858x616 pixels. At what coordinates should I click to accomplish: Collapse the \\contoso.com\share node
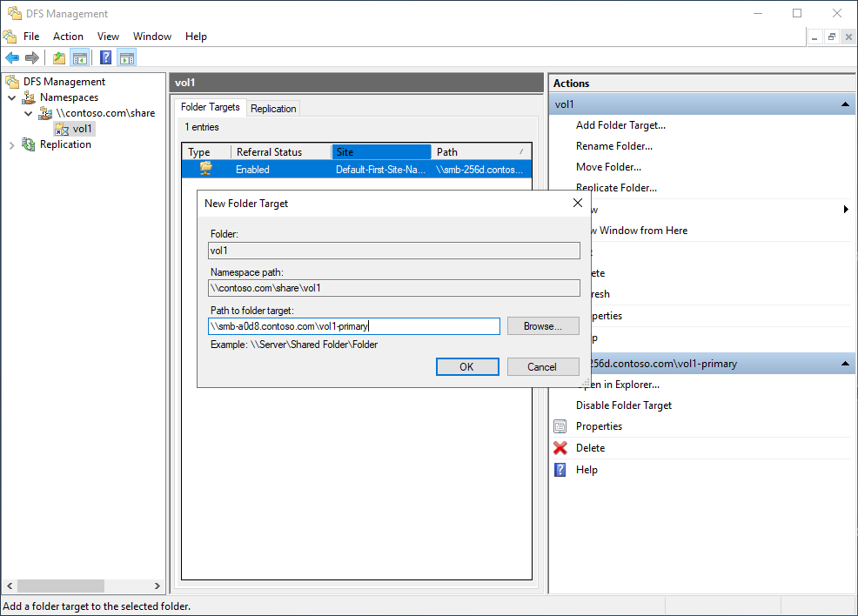tap(29, 114)
